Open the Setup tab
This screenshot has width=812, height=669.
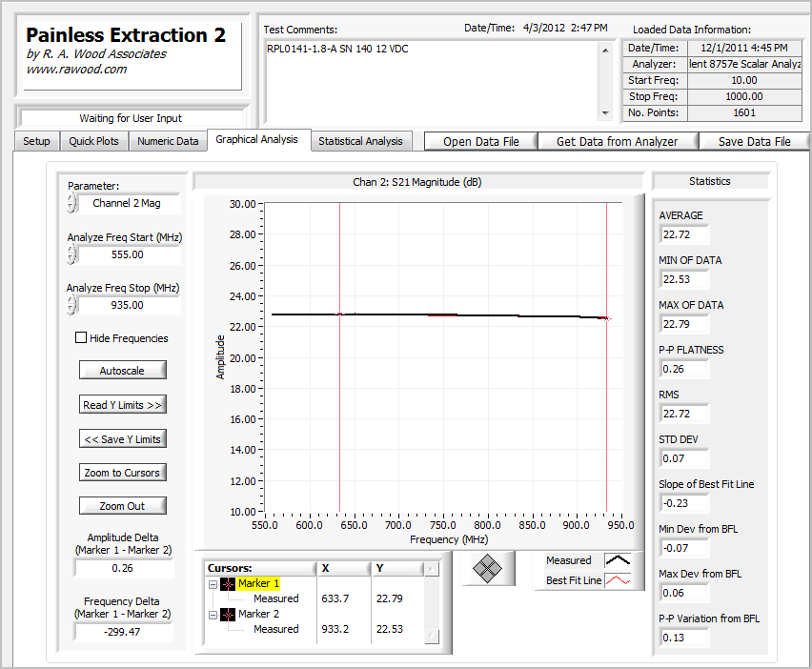pos(36,141)
